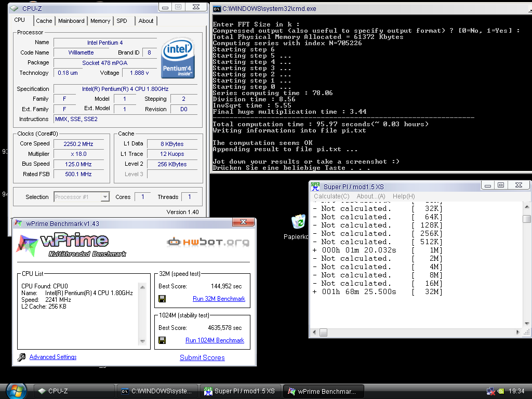Click the Code Name value Willamette
This screenshot has height=399, width=532.
pyautogui.click(x=81, y=52)
